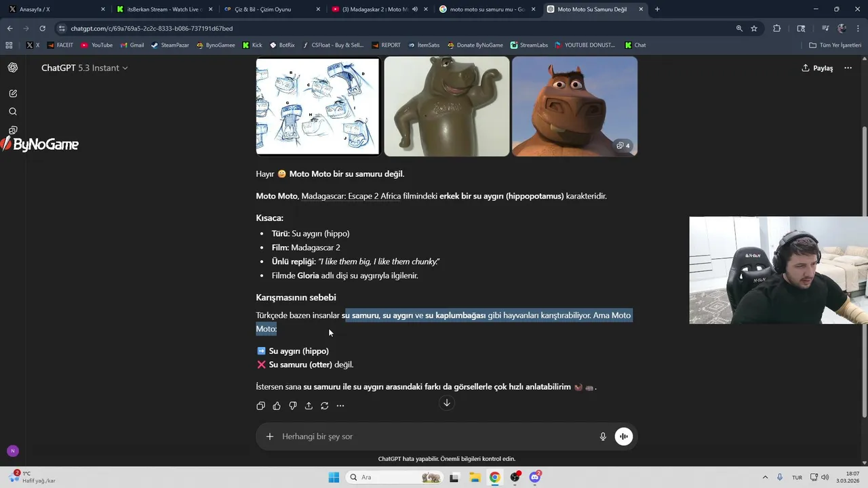Expand the ChatGPT 5.3 Instant model selector
This screenshot has height=488, width=868.
coord(85,68)
